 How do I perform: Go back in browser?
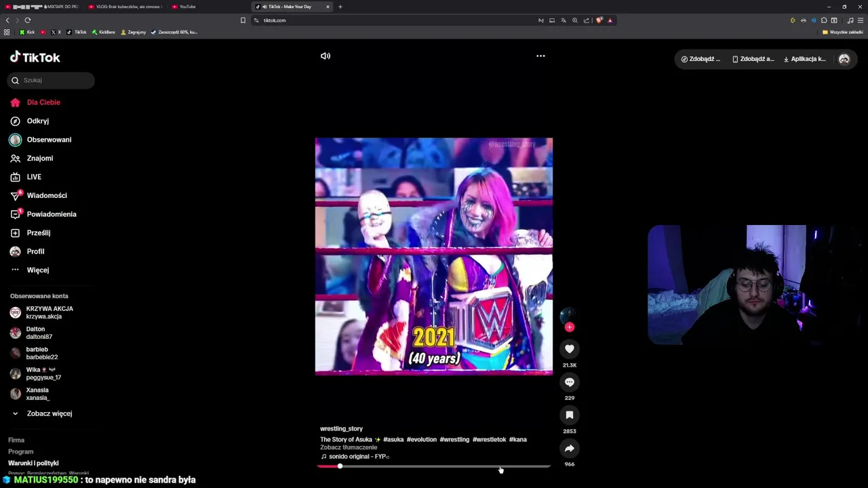(7, 20)
